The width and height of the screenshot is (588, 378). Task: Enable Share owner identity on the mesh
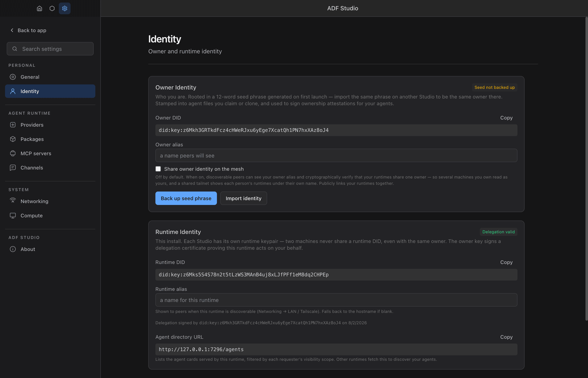(x=158, y=169)
